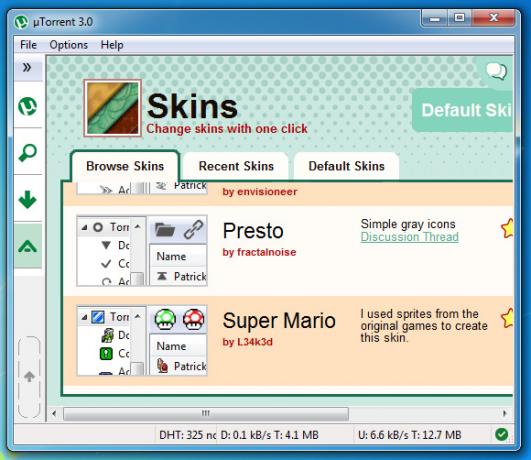
Task: Click the green upward chevron sidebar icon
Action: pos(27,246)
